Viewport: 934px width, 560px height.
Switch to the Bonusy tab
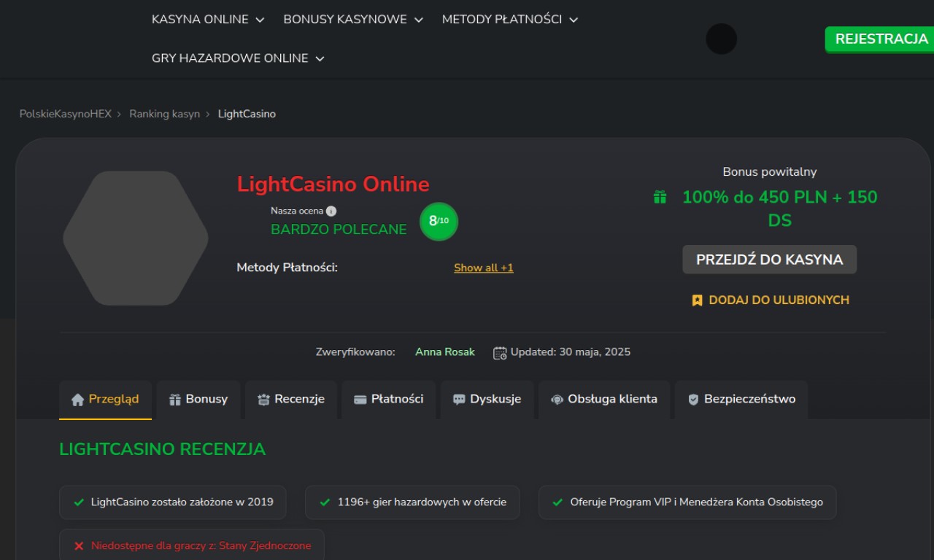(198, 400)
